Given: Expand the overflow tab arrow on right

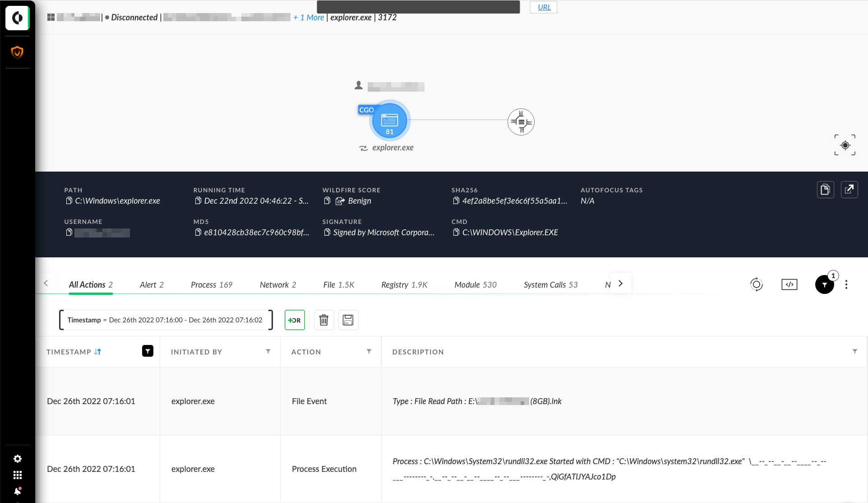Looking at the screenshot, I should [620, 283].
